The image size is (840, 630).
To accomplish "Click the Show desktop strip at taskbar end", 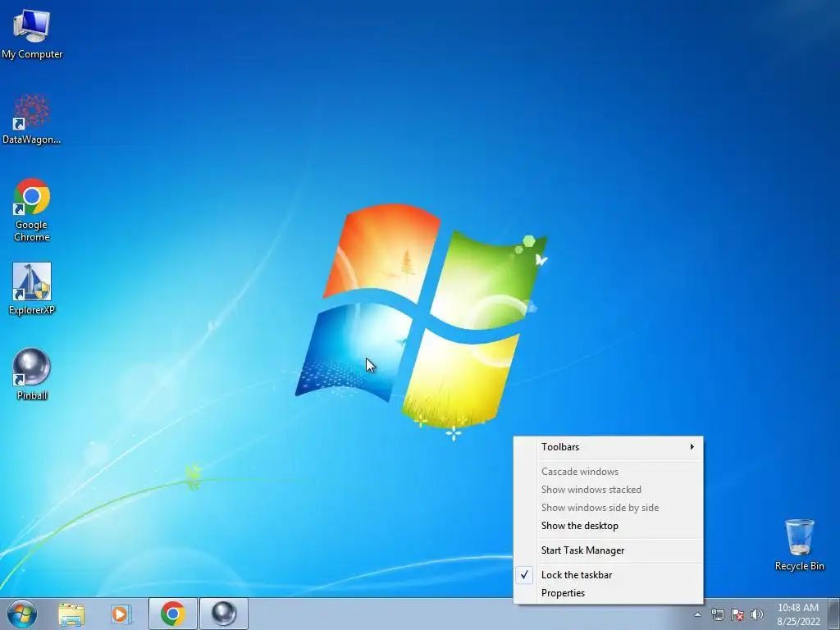I will tap(834, 614).
